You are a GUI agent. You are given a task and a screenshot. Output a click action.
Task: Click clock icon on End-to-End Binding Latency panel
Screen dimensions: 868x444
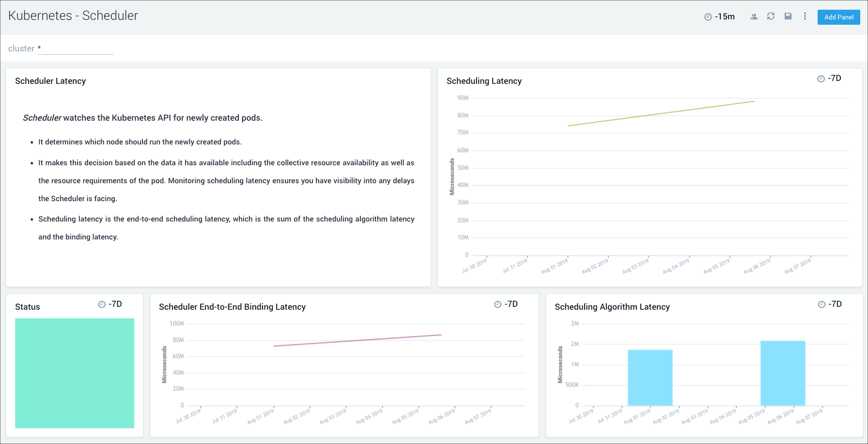[x=497, y=304]
